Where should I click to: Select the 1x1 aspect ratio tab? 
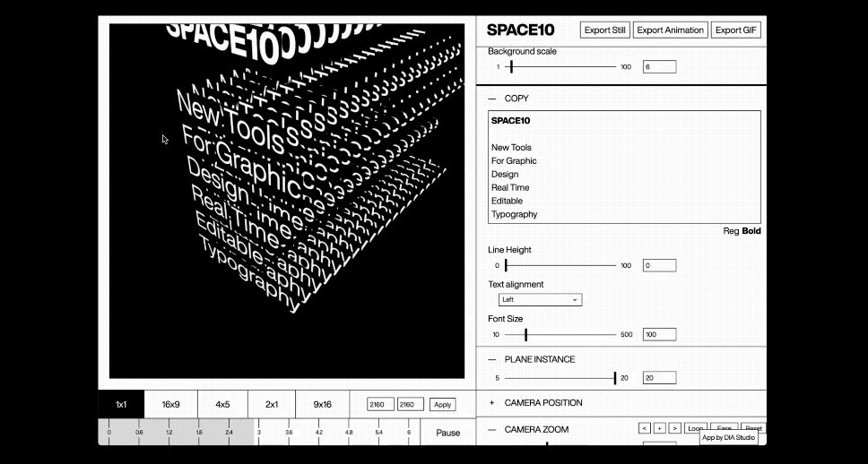pyautogui.click(x=121, y=404)
